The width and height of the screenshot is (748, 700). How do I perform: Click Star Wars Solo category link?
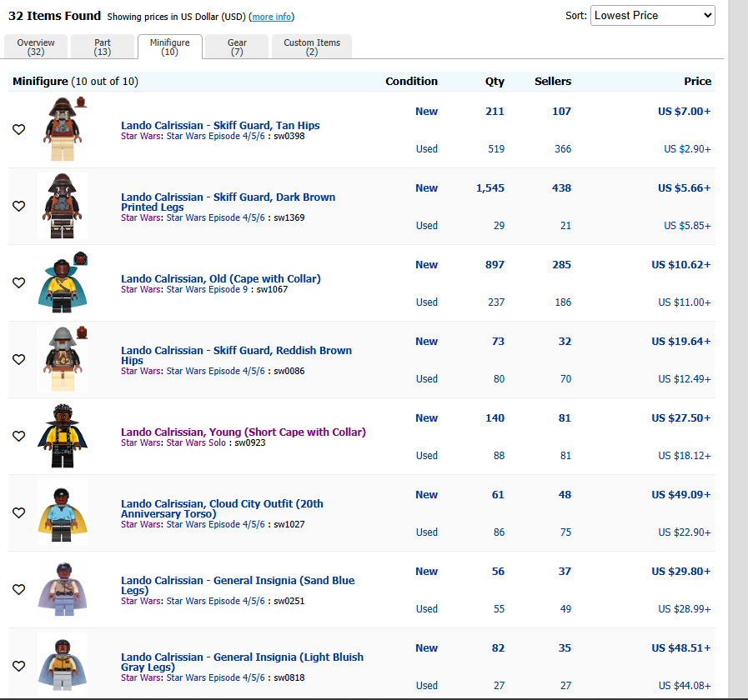coord(196,442)
